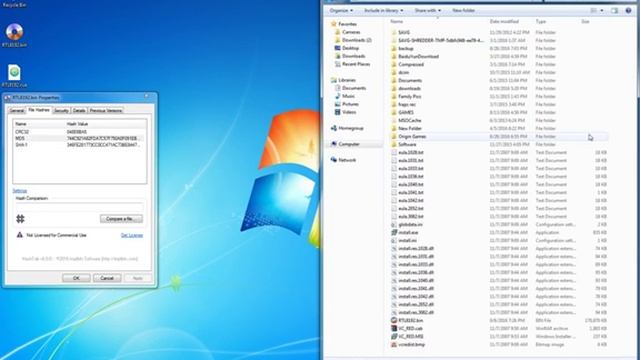Select the Software folder in Explorer

[x=407, y=144]
